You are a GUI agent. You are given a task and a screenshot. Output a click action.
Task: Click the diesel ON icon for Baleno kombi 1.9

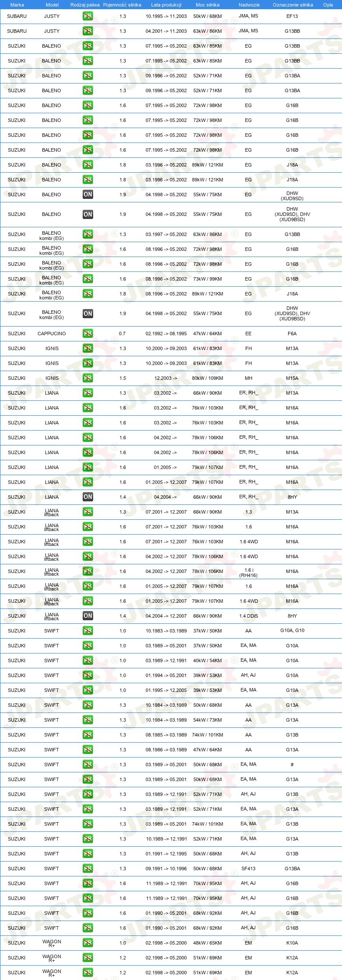point(88,313)
